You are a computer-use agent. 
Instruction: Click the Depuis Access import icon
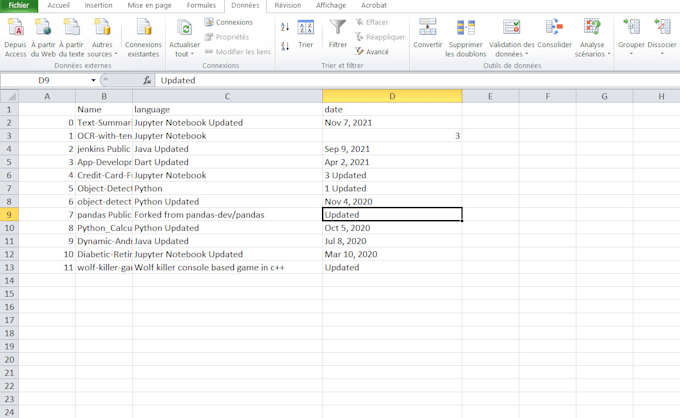[15, 28]
